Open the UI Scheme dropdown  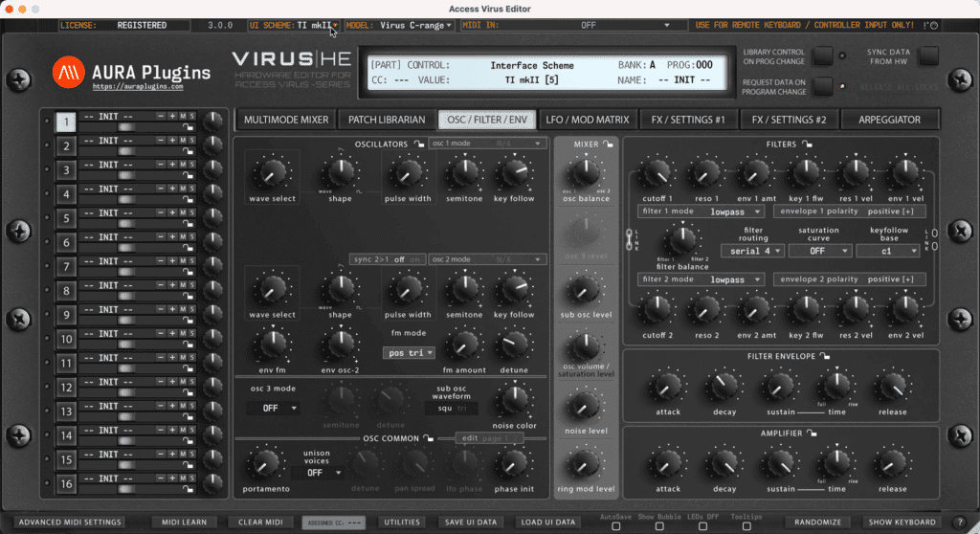293,26
